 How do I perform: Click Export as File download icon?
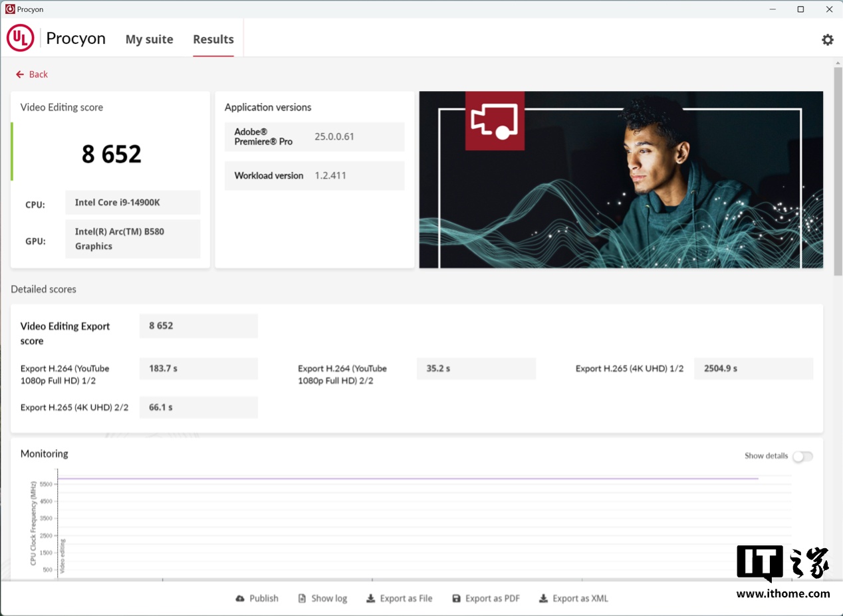[370, 599]
